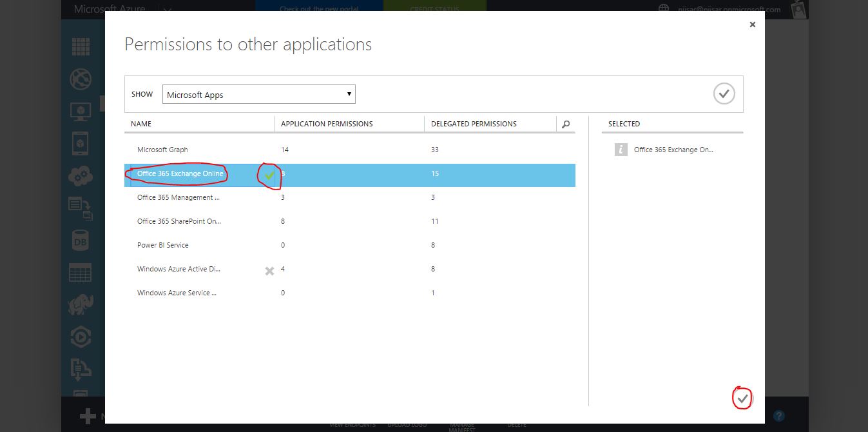Click Upload Logo in bottom command bar

408,426
